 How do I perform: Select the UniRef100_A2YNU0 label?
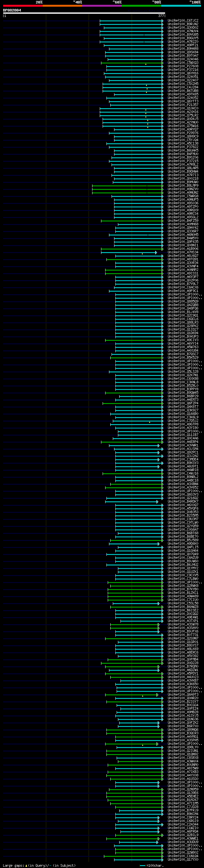(x=183, y=122)
